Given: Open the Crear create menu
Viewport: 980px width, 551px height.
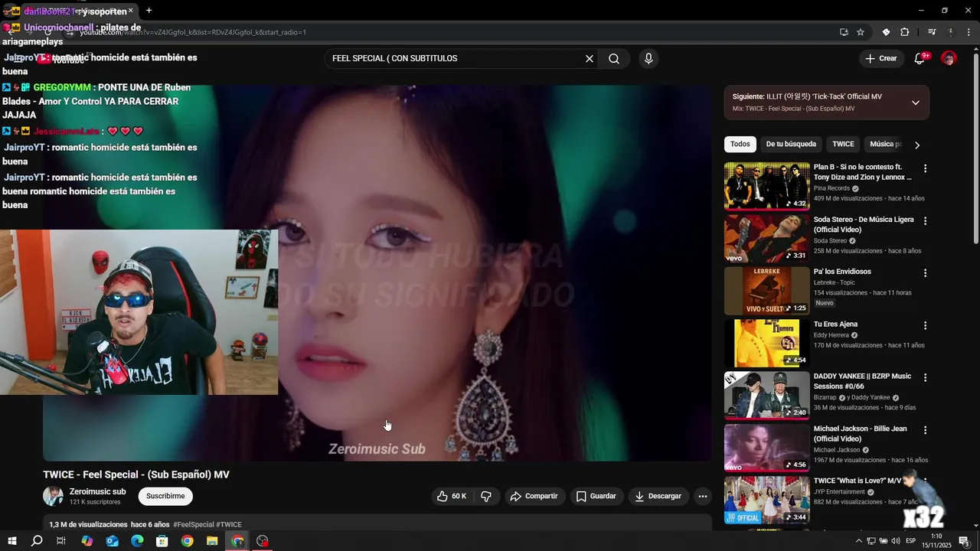Looking at the screenshot, I should click(880, 59).
